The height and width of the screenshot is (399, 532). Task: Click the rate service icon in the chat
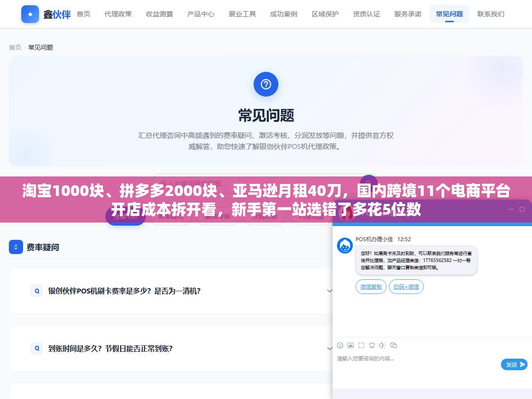(372, 345)
